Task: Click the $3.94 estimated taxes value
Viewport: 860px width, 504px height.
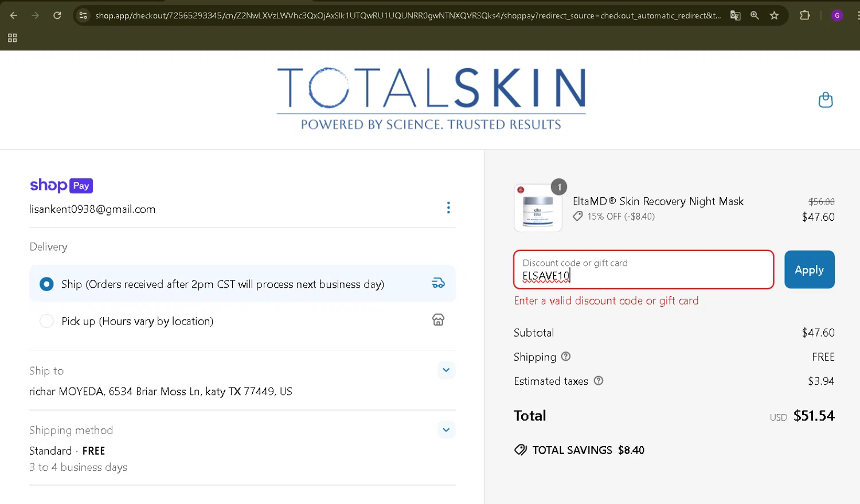Action: click(x=821, y=381)
